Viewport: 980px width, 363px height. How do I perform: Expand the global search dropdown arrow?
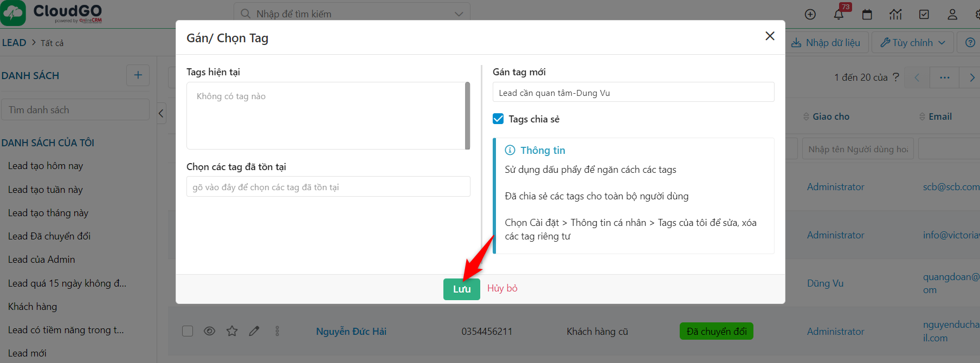(x=459, y=14)
